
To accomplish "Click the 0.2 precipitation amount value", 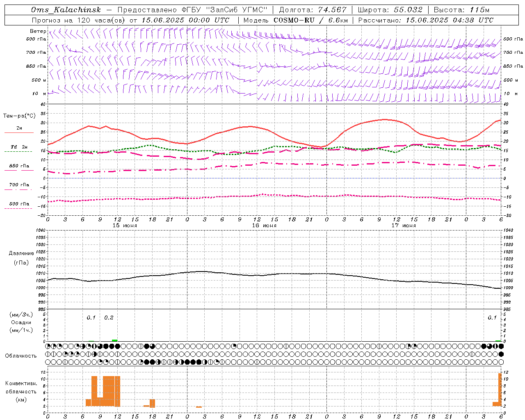I will [x=109, y=318].
